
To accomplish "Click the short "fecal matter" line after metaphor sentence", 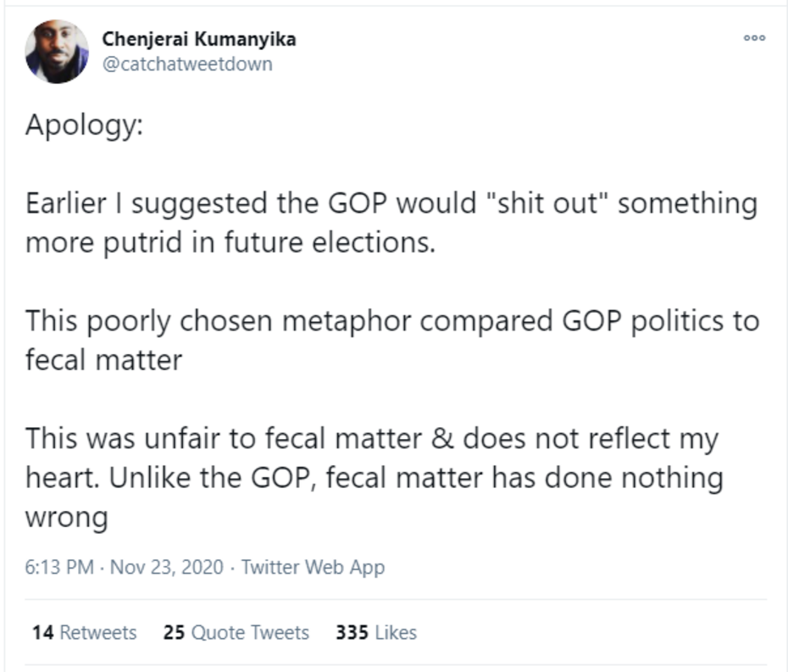I will (103, 360).
